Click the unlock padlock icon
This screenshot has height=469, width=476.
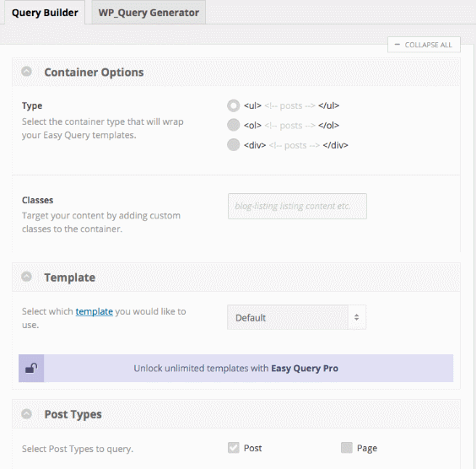point(31,368)
